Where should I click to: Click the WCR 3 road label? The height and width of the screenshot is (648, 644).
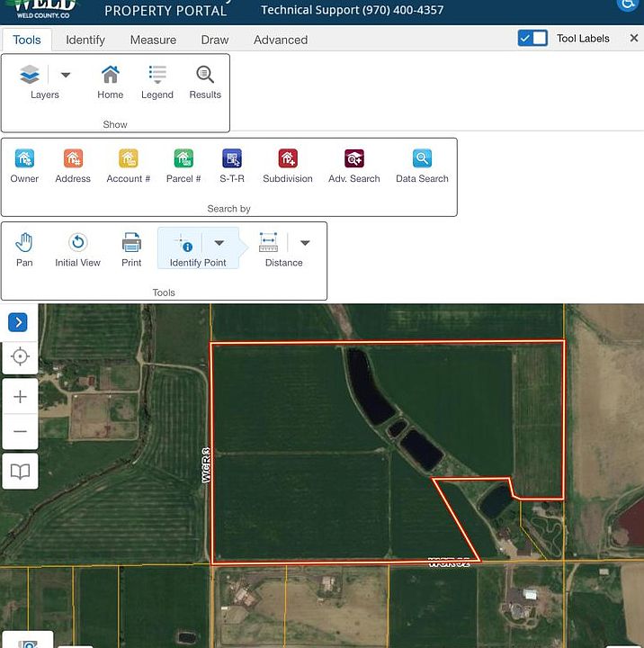tap(206, 465)
